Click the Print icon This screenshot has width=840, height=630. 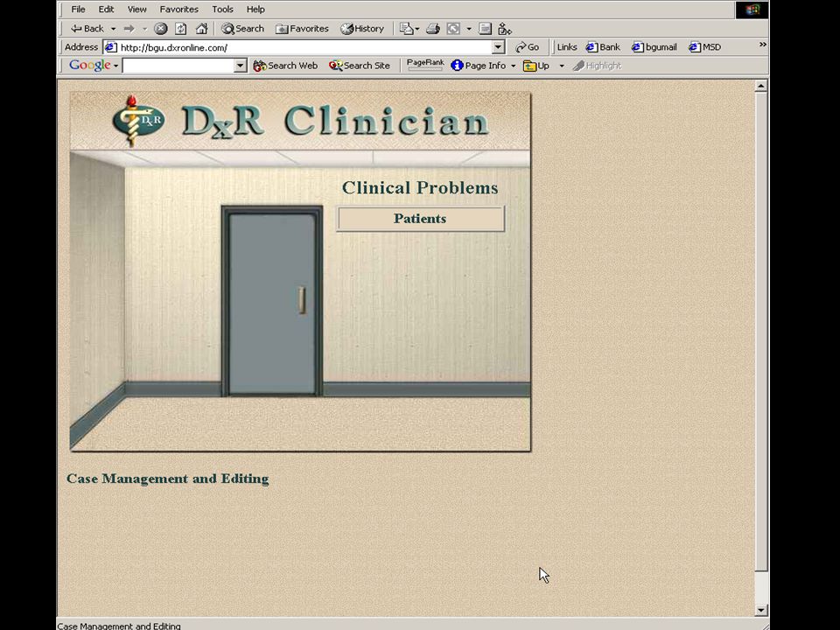coord(433,29)
